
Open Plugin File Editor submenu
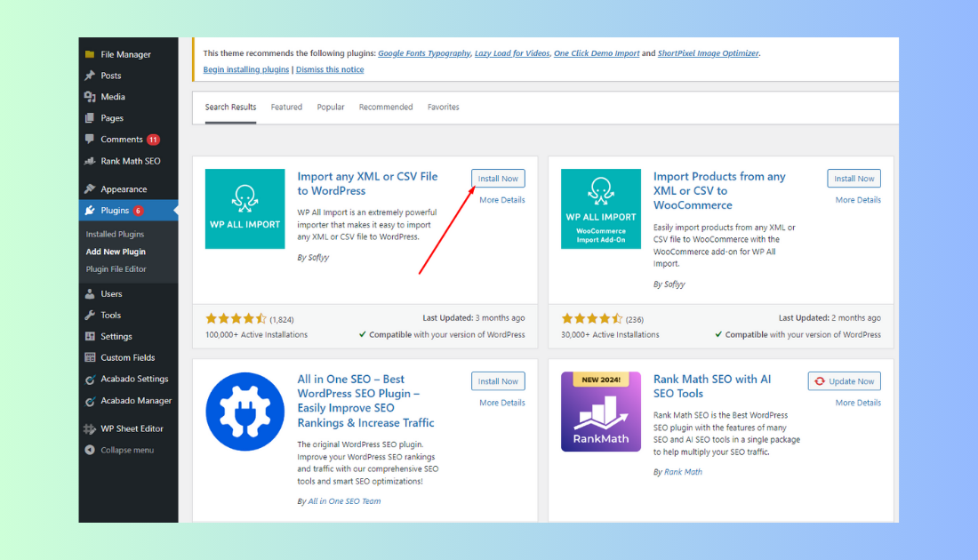tap(116, 268)
